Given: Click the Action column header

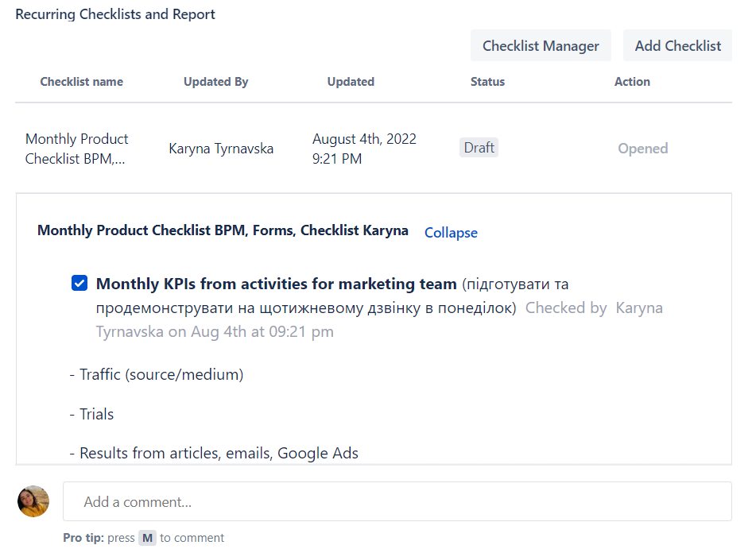Looking at the screenshot, I should (632, 82).
